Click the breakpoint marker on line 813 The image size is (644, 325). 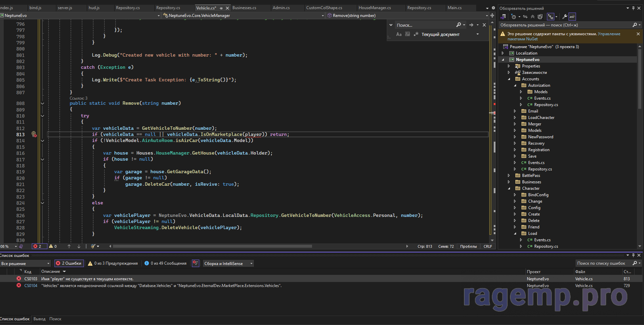34,135
